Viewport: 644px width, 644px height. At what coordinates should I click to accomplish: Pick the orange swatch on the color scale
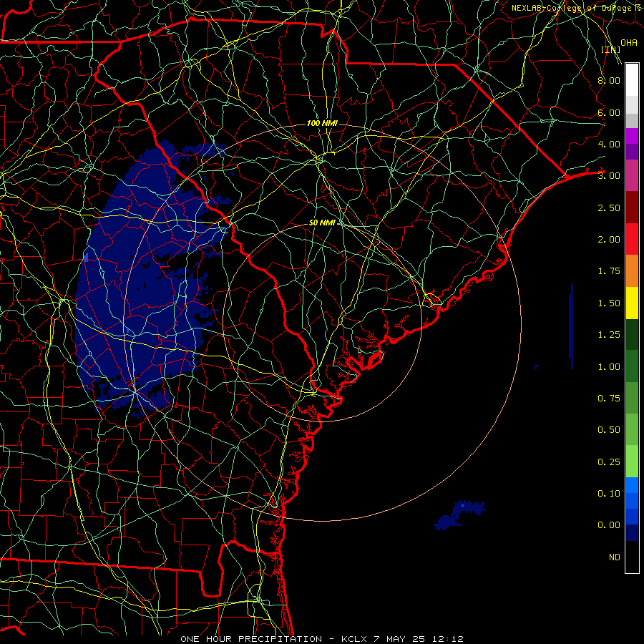point(632,270)
